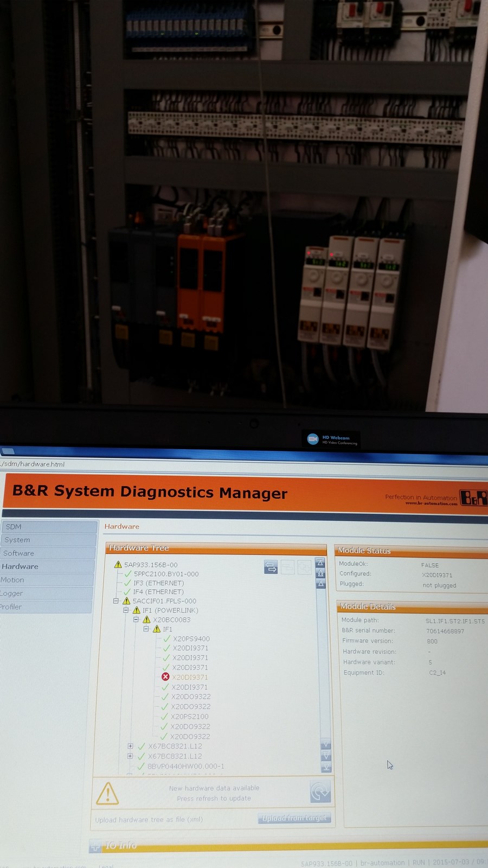Click the warning icon beside 5AP933.156B-00

(118, 565)
